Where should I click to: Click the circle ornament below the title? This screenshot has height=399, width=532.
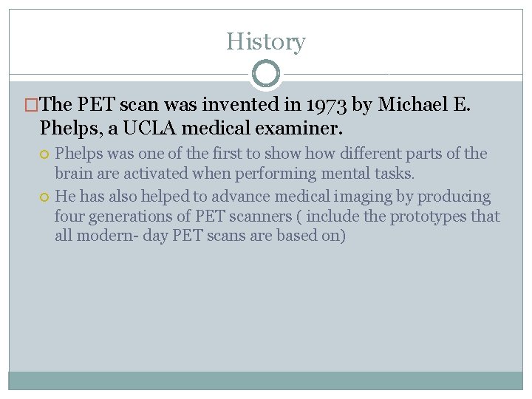pyautogui.click(x=266, y=74)
